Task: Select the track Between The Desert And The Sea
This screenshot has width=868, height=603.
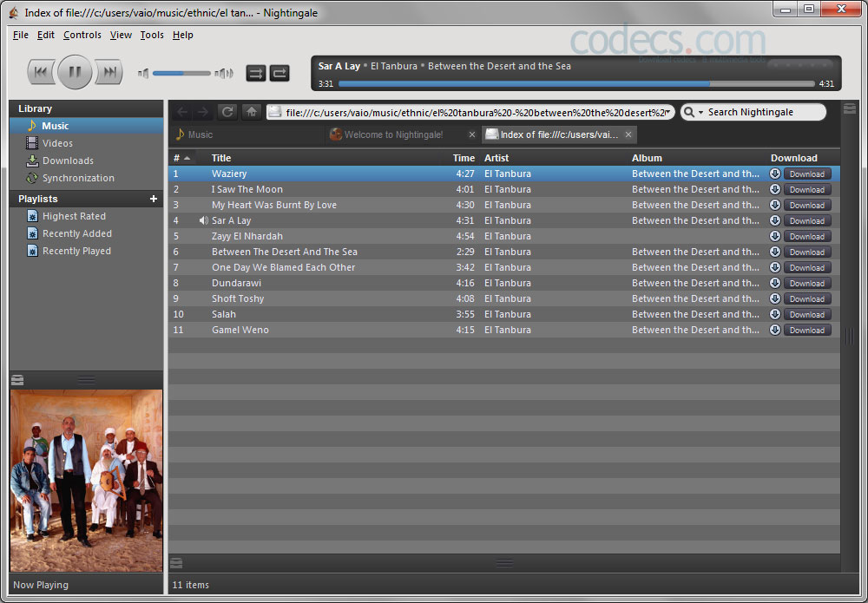Action: 504,252
